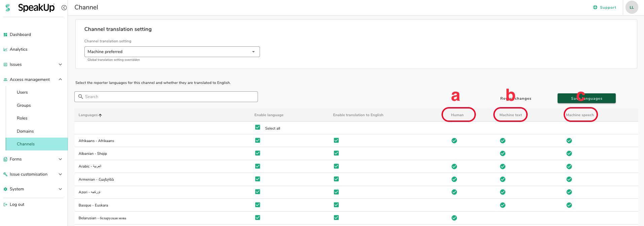Go to Groups under Access management
Viewport: 644px width, 226px height.
click(x=24, y=105)
